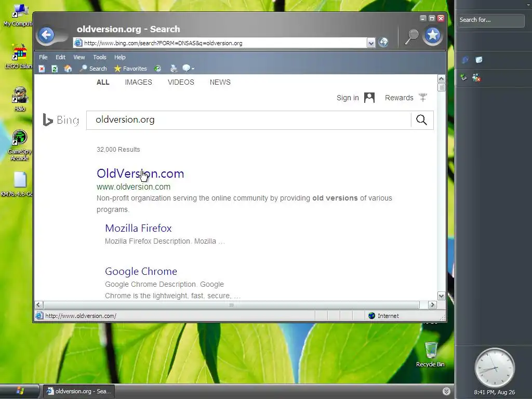This screenshot has width=532, height=399.
Task: Click the Rewards trophy icon
Action: point(423,97)
